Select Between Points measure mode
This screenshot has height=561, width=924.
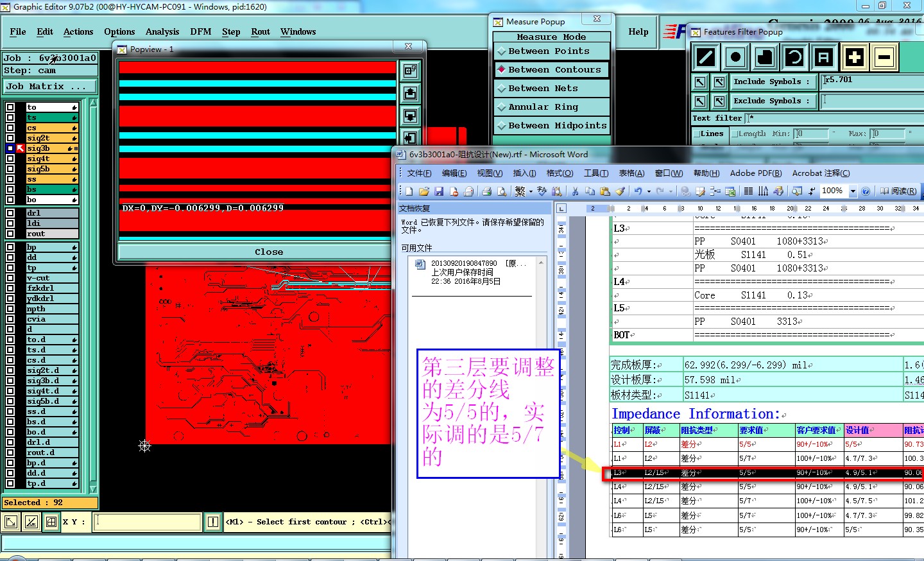click(x=551, y=51)
